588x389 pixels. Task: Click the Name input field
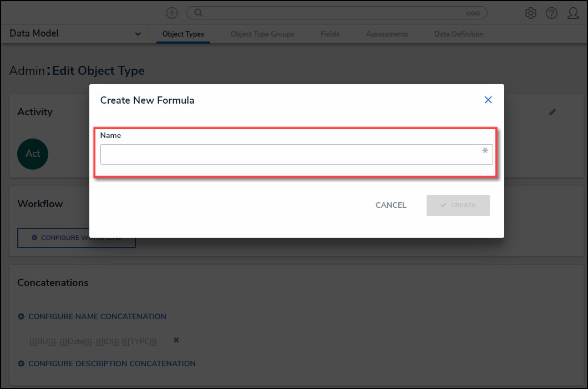[x=296, y=155]
